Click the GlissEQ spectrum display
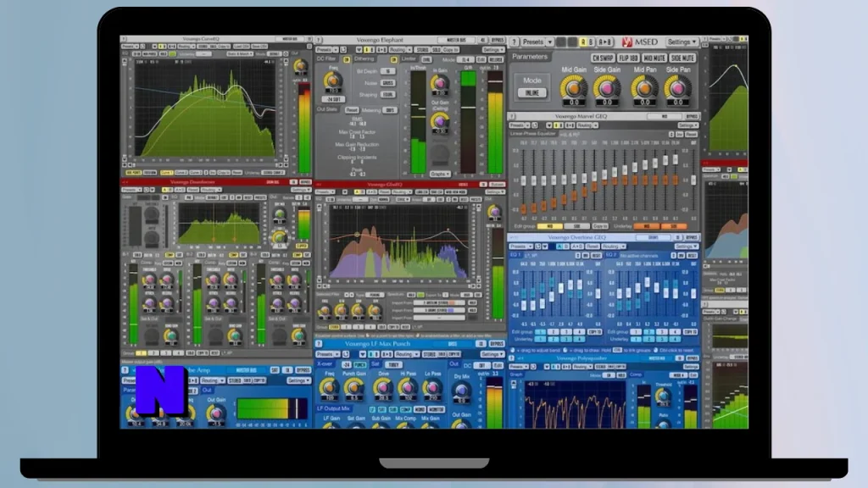868x488 pixels. pyautogui.click(x=399, y=243)
